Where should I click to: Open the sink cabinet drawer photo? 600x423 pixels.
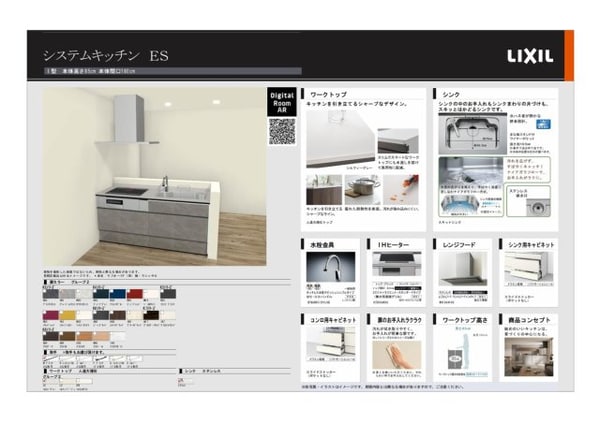(x=529, y=267)
